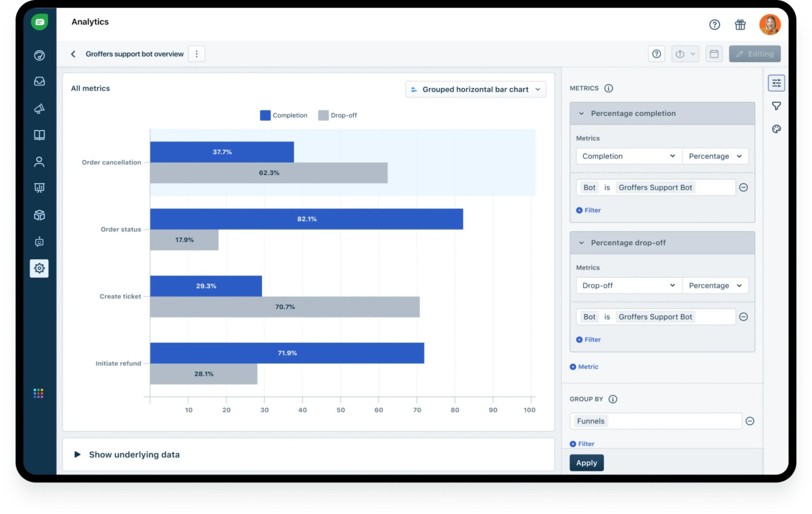This screenshot has width=812, height=514.
Task: Click the bot icon in sidebar
Action: [40, 242]
